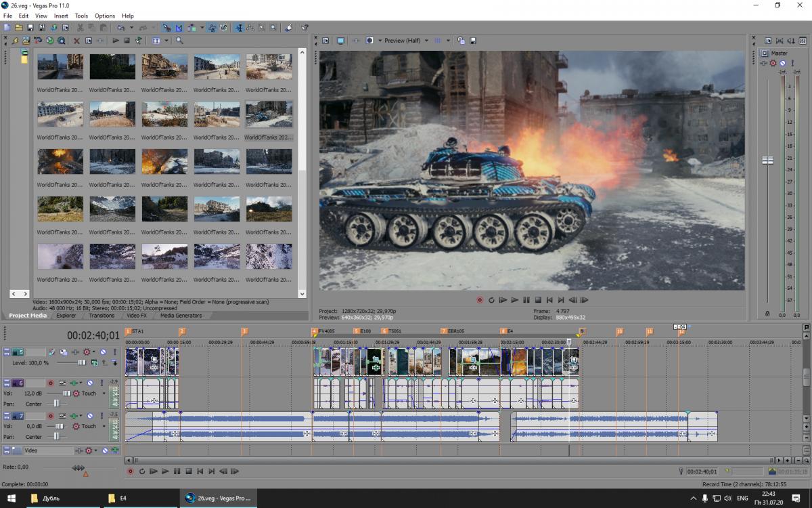The image size is (812, 508).
Task: Copy preview snapshot to clipboard icon
Action: pos(461,41)
